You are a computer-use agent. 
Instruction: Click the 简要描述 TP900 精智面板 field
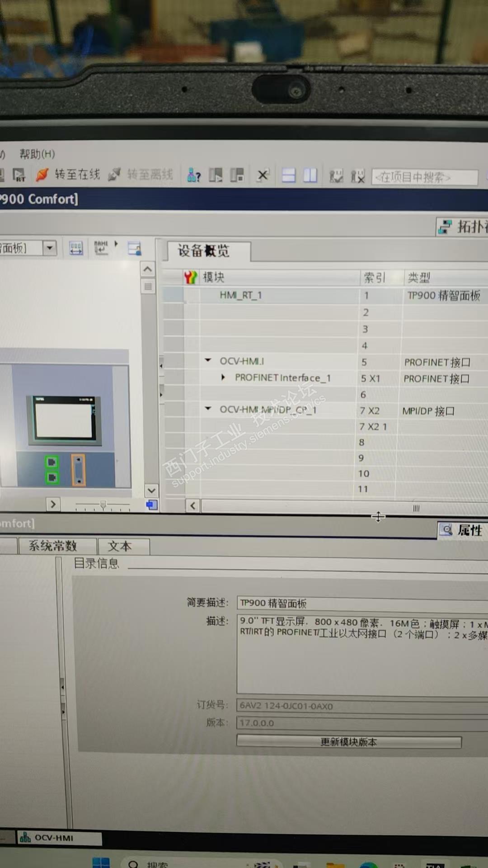pyautogui.click(x=362, y=604)
